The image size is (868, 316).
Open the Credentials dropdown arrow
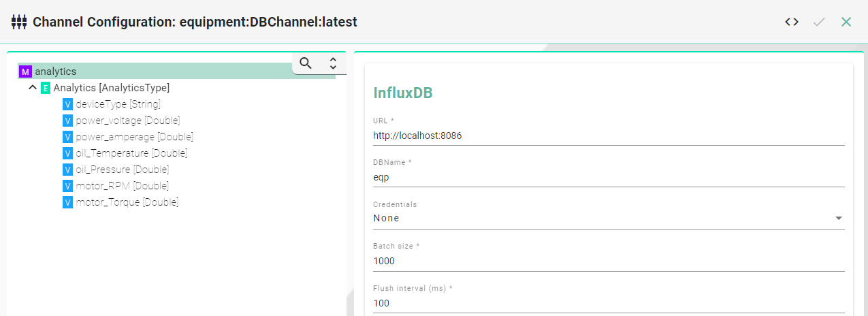838,219
